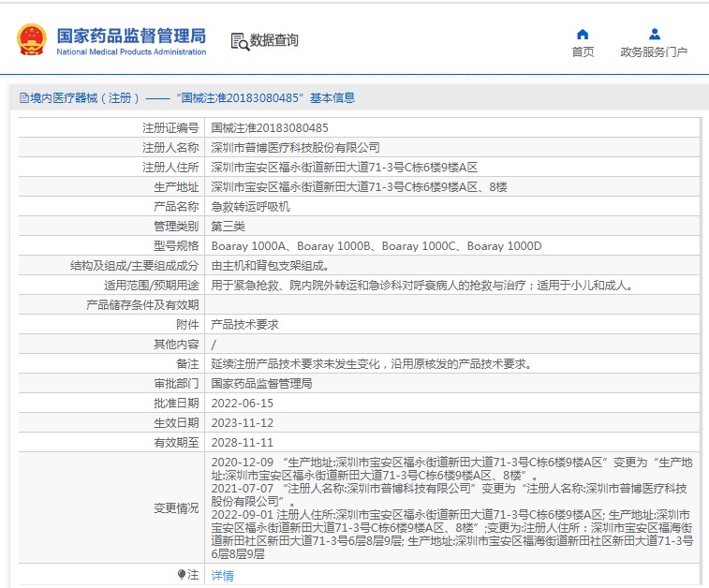Click the 适用范围/预期用途 description value
This screenshot has height=588, width=709.
pyautogui.click(x=422, y=286)
